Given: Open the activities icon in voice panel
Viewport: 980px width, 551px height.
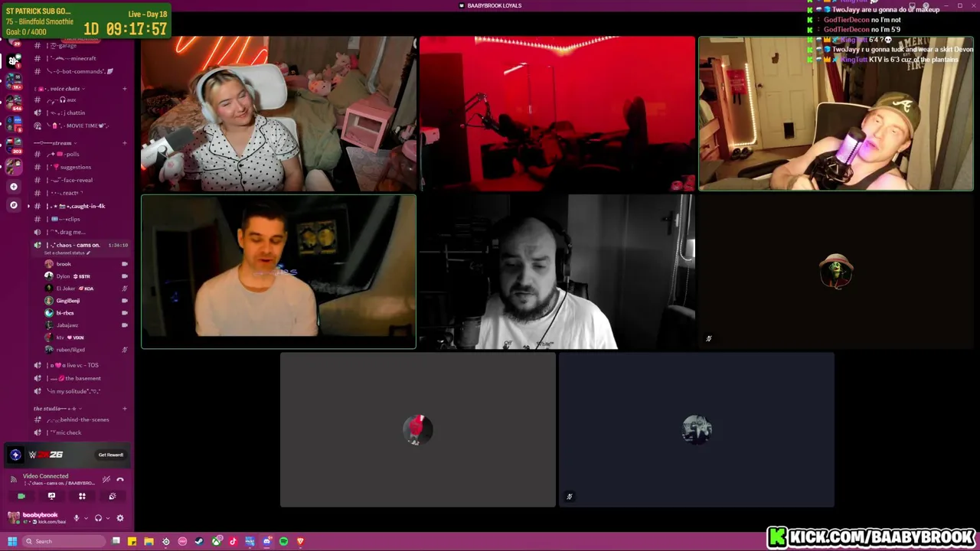Looking at the screenshot, I should pyautogui.click(x=82, y=496).
